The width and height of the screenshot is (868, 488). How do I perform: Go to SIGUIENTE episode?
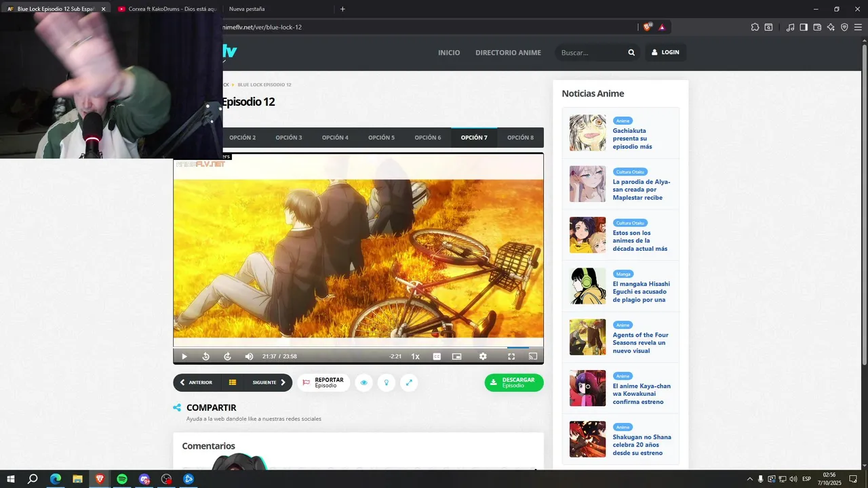(269, 382)
